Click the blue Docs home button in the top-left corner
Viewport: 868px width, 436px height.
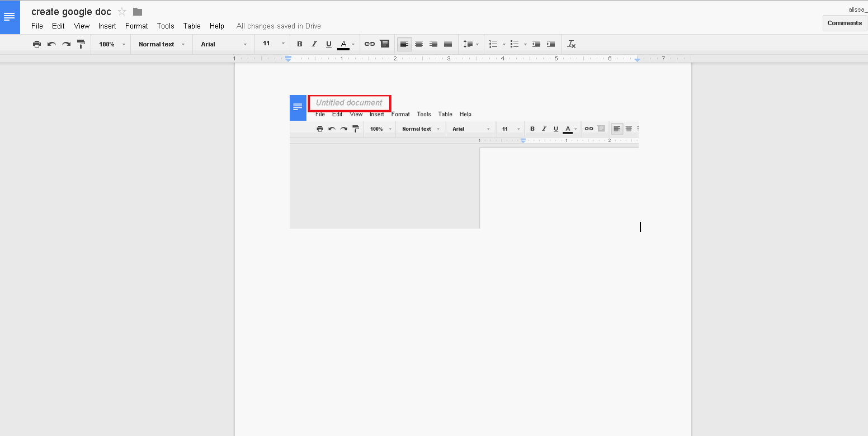point(10,17)
